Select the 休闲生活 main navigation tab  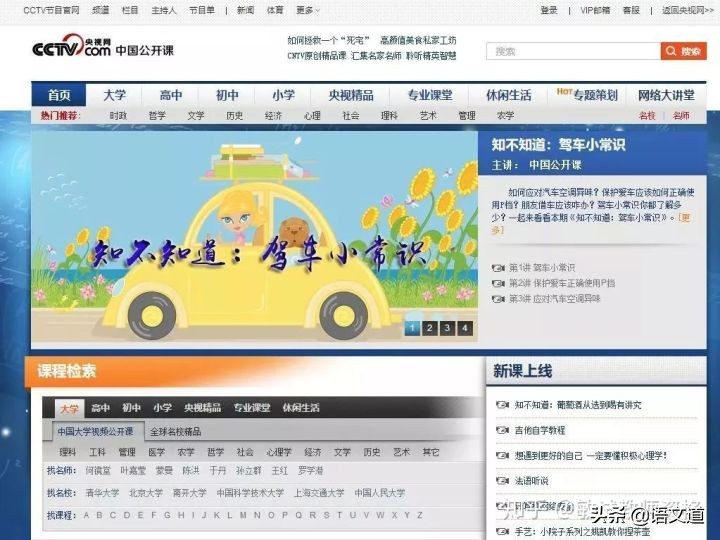508,95
